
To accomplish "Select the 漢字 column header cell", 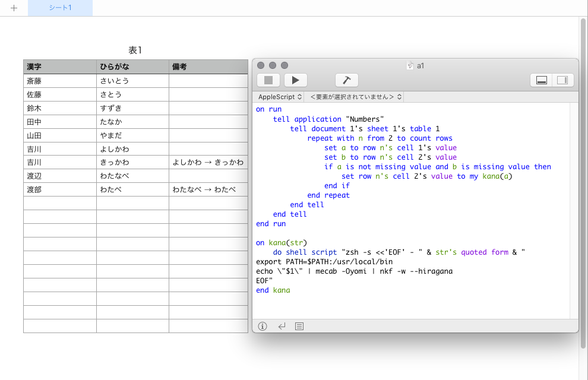I will 59,66.
